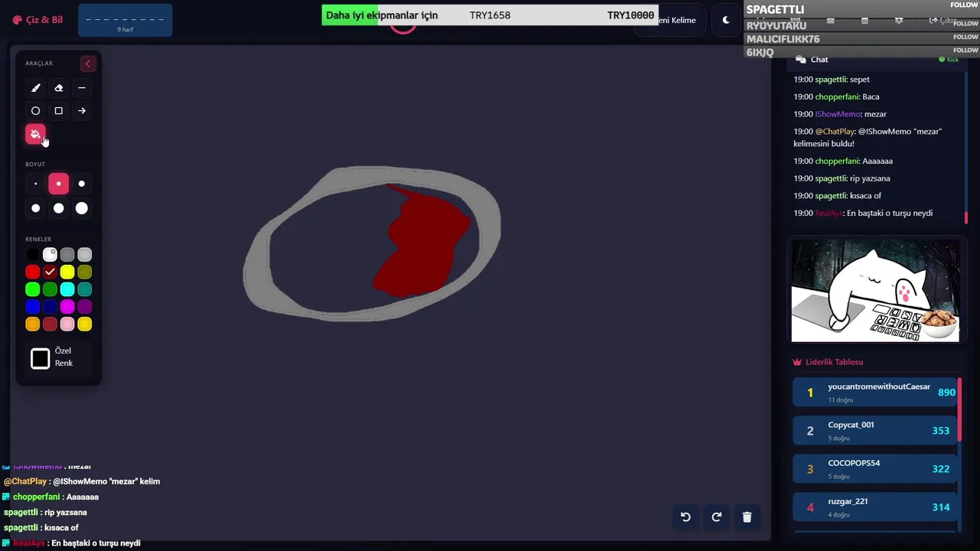Pick the orange color swatch
980x551 pixels.
pos(32,324)
